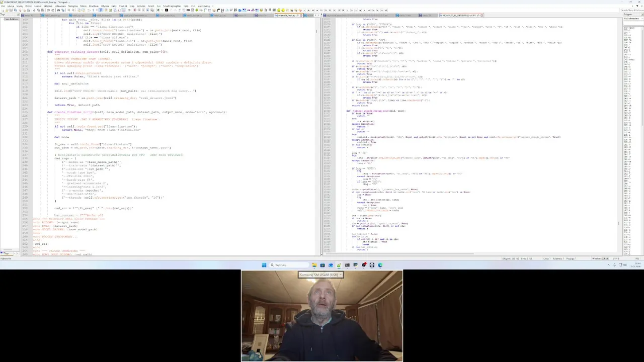Open the Edycja menu
644x362 pixels.
pos(11,6)
